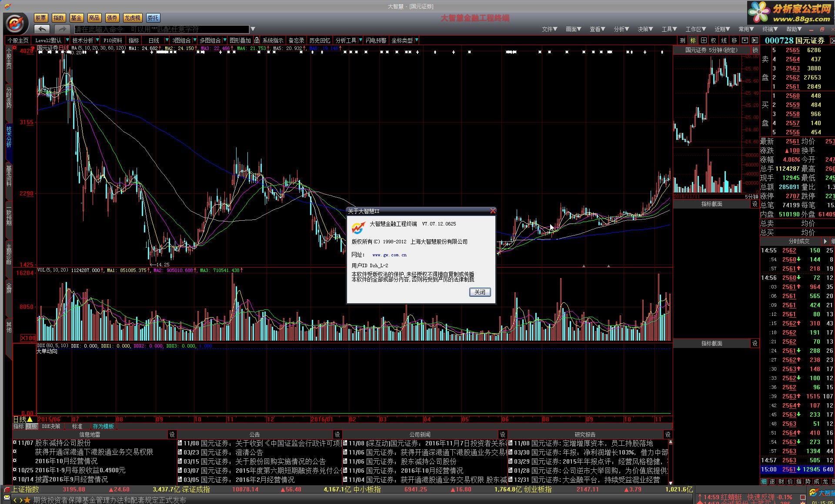Open the envelope message icon
Image resolution: width=835 pixels, height=504 pixels.
coord(6,497)
